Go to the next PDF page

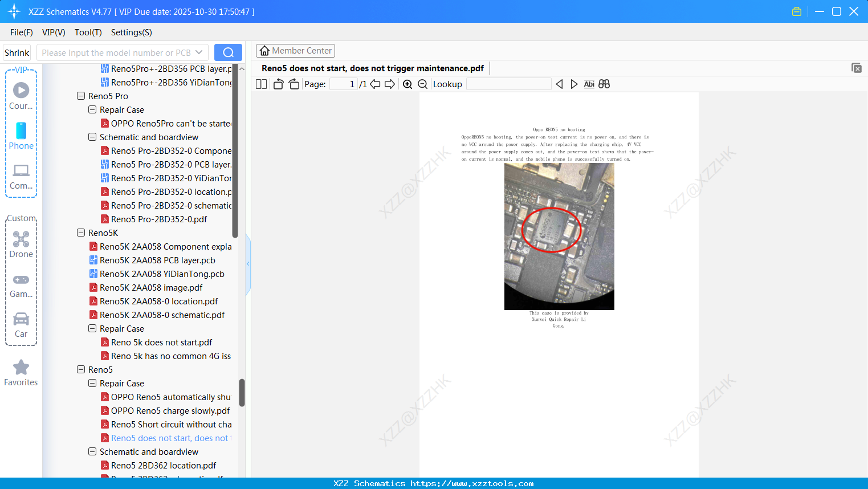pyautogui.click(x=390, y=84)
